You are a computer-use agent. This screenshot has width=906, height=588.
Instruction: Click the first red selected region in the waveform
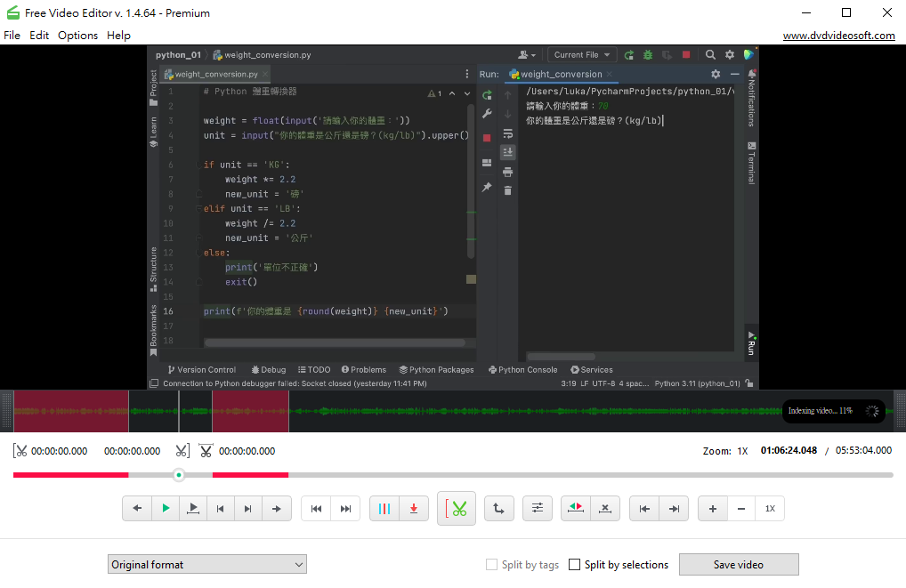[71, 411]
